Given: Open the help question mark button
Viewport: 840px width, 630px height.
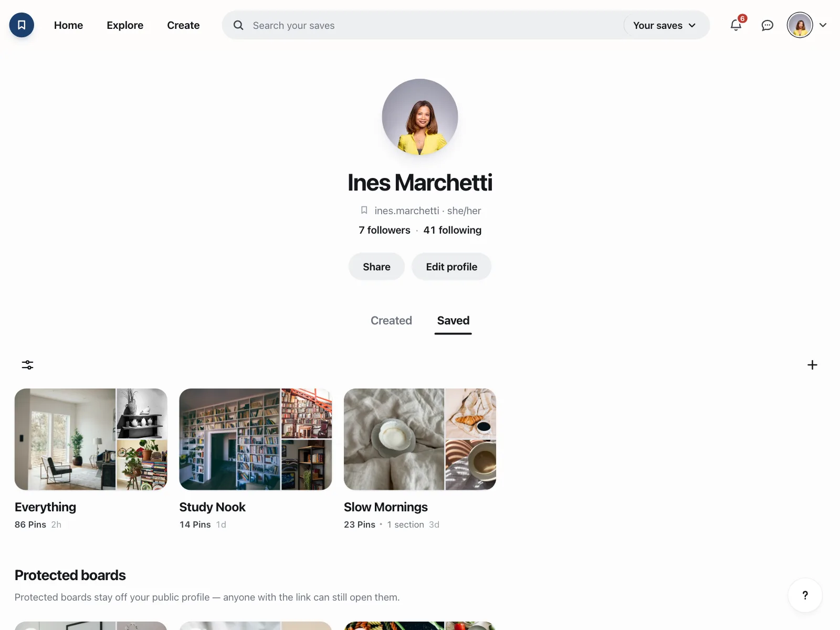Looking at the screenshot, I should [805, 595].
